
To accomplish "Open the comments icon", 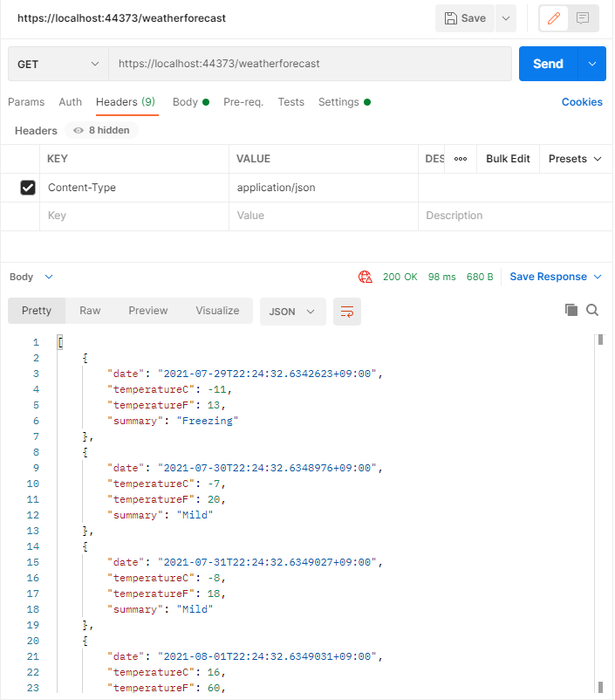I will point(583,18).
